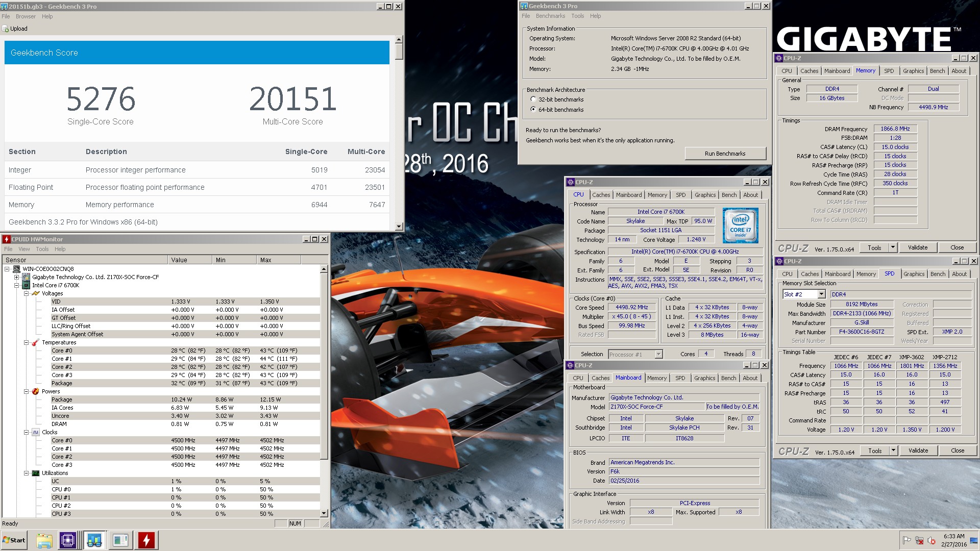Open Tools dropdown arrow in CPU-Z SPD window
The height and width of the screenshot is (551, 980).
point(893,450)
